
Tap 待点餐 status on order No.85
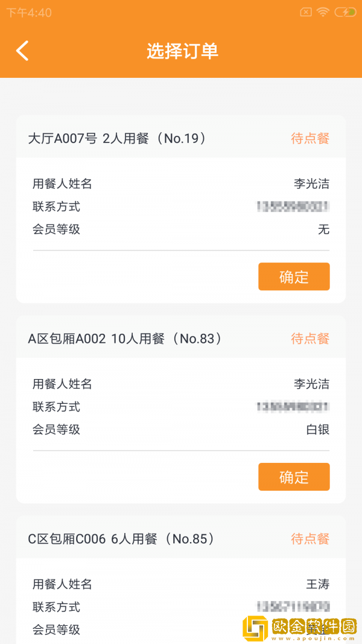pyautogui.click(x=310, y=539)
